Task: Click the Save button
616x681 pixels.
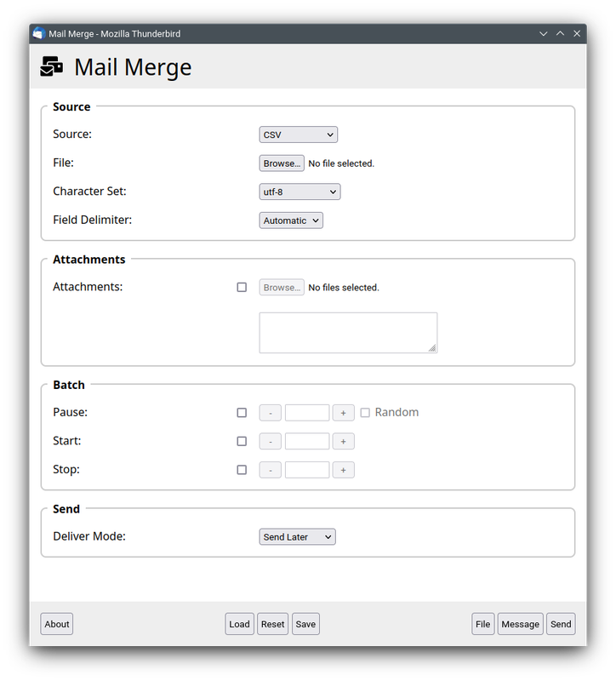Action: (305, 624)
